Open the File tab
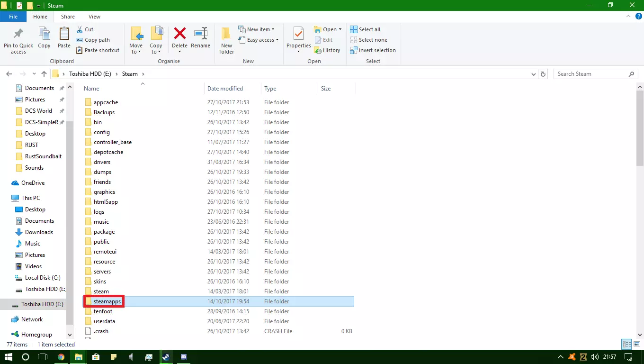Image resolution: width=644 pixels, height=364 pixels. [13, 17]
